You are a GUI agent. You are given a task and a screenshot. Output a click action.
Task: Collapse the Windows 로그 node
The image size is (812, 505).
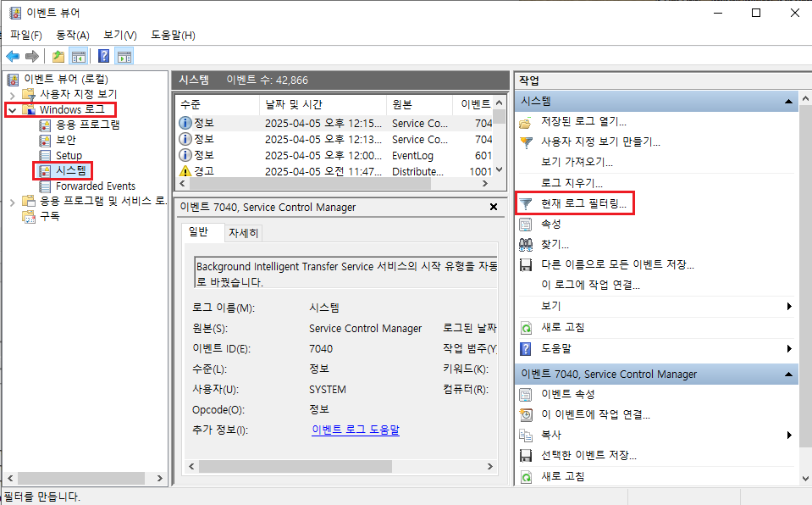[13, 110]
